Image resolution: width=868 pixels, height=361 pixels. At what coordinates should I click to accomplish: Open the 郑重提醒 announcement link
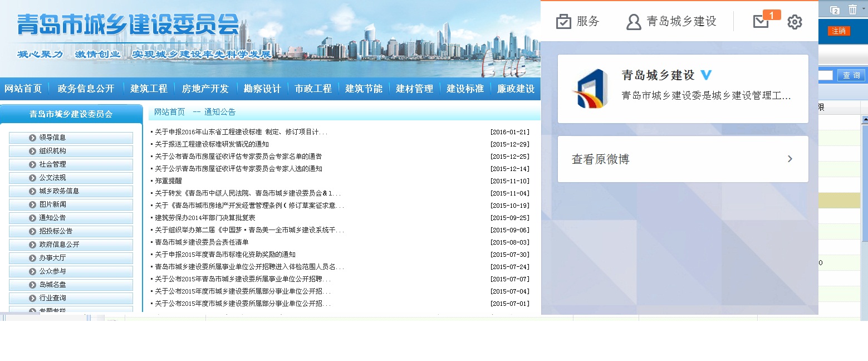point(168,181)
